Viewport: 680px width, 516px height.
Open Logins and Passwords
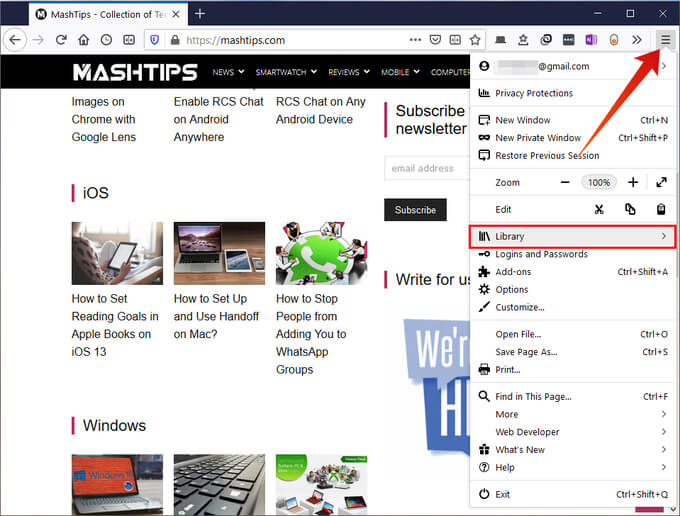pos(572,254)
